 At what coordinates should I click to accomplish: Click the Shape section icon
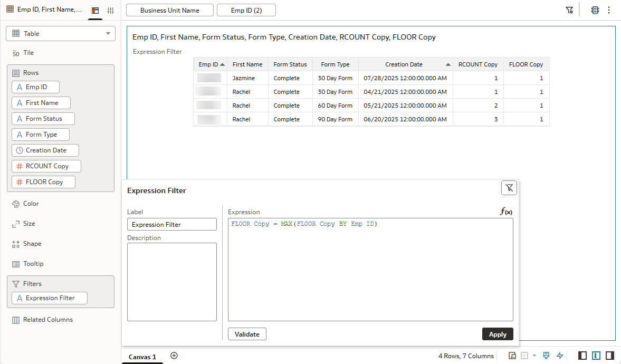click(x=16, y=244)
